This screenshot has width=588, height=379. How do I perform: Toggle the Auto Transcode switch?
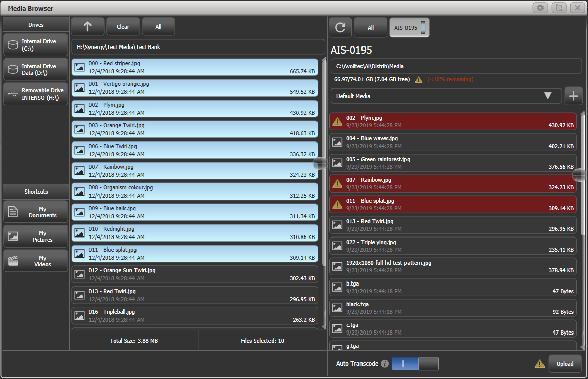415,364
